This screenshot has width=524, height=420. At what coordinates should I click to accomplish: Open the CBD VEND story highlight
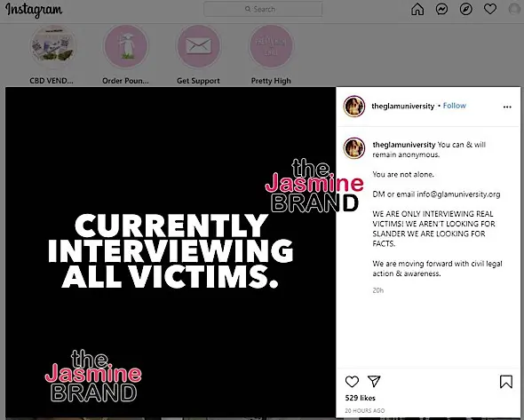[52, 46]
